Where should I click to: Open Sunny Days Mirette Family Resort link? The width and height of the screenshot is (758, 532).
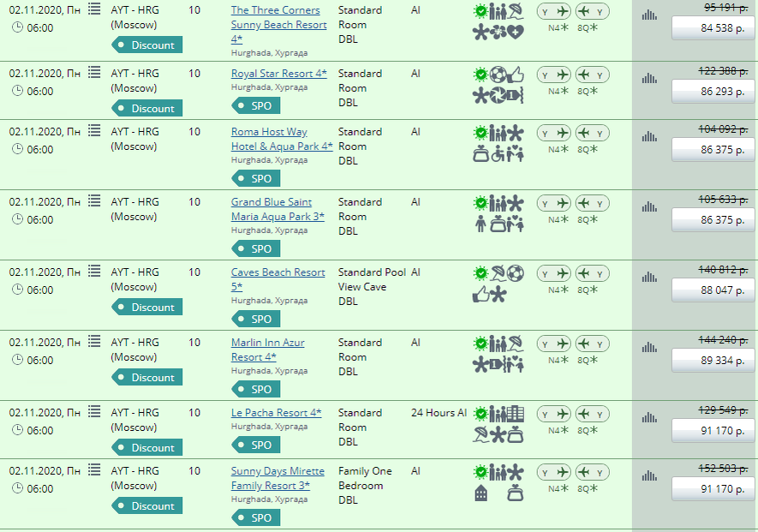pos(278,478)
